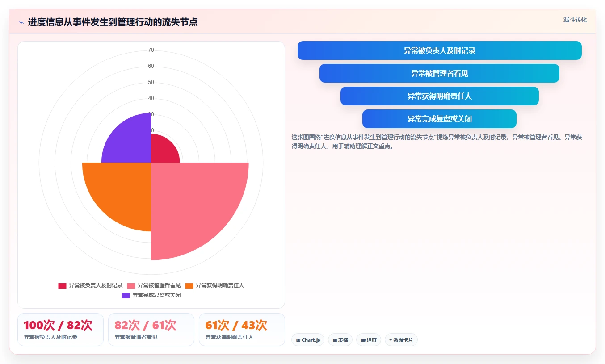Click the sparkle icon in 数据卡片 tag

point(391,339)
